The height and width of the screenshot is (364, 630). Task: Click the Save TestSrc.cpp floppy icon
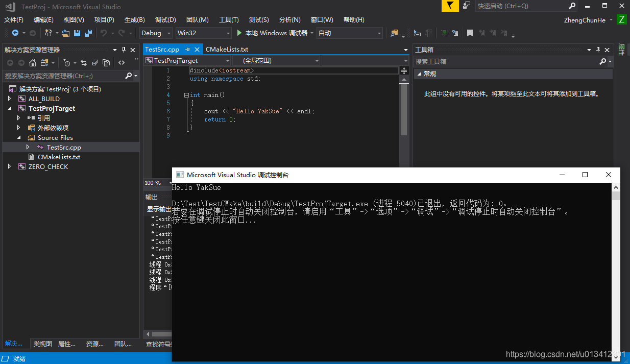(x=77, y=33)
